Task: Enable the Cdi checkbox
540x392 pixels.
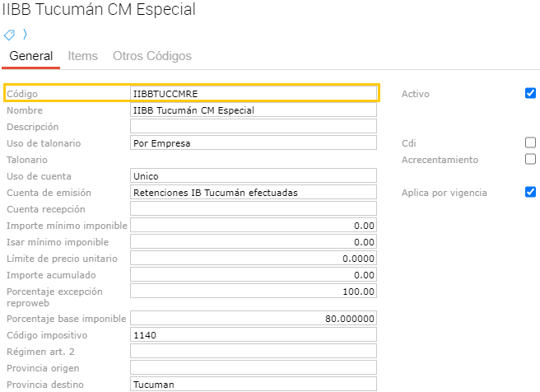Action: click(530, 142)
